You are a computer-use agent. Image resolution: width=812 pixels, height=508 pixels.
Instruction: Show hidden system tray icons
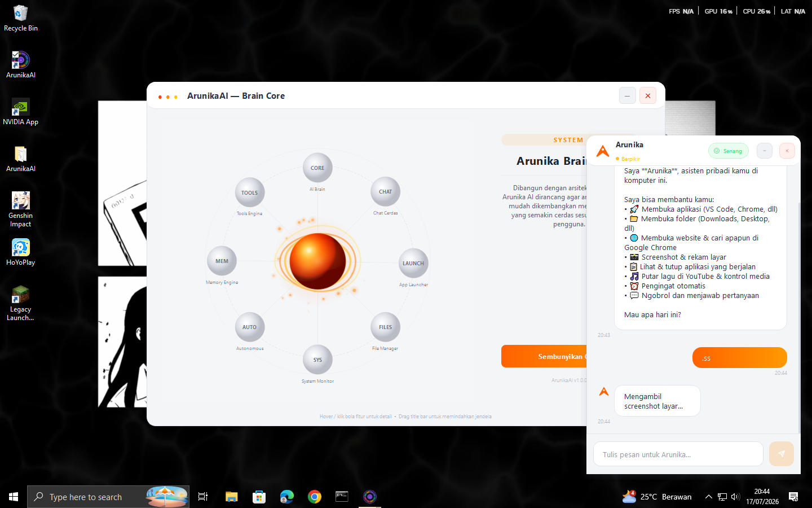(x=708, y=497)
